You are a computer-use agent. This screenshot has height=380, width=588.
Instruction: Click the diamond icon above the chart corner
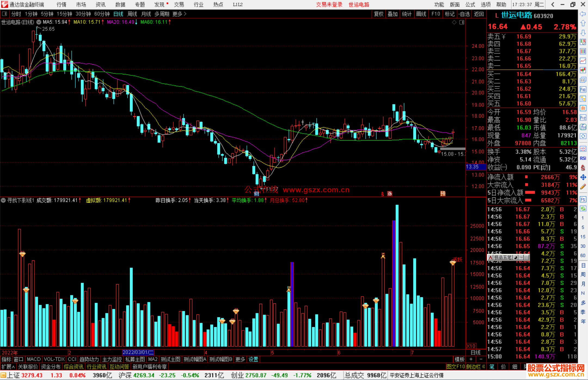click(x=454, y=22)
